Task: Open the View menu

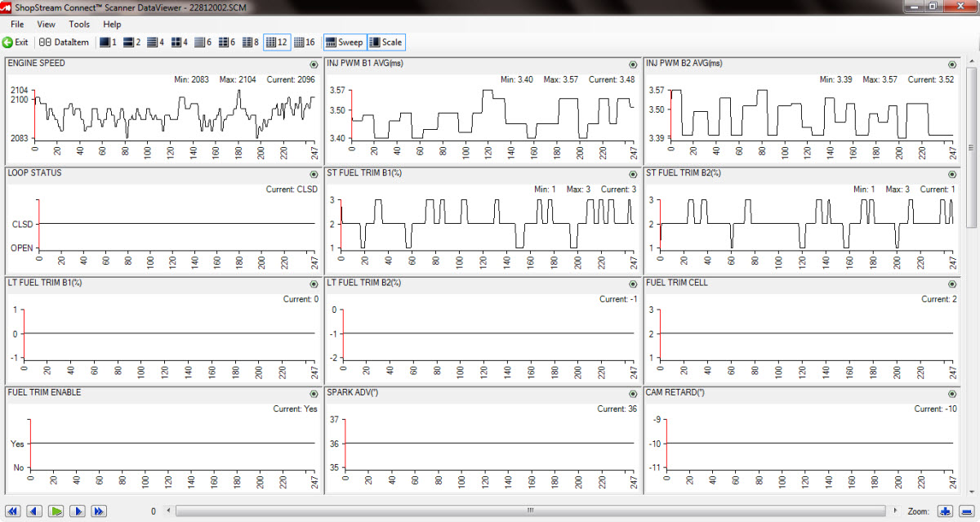Action: pyautogui.click(x=47, y=25)
